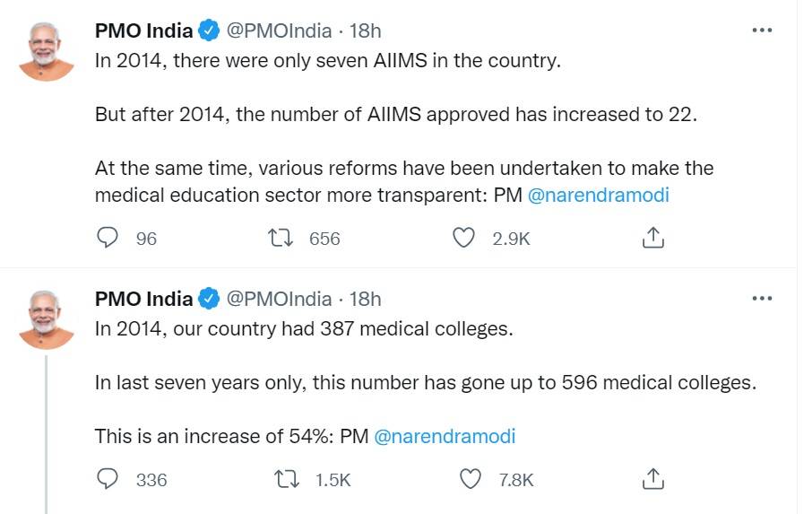
Task: Follow the @narendramodi link in the medical colleges tweet
Action: coord(444,437)
